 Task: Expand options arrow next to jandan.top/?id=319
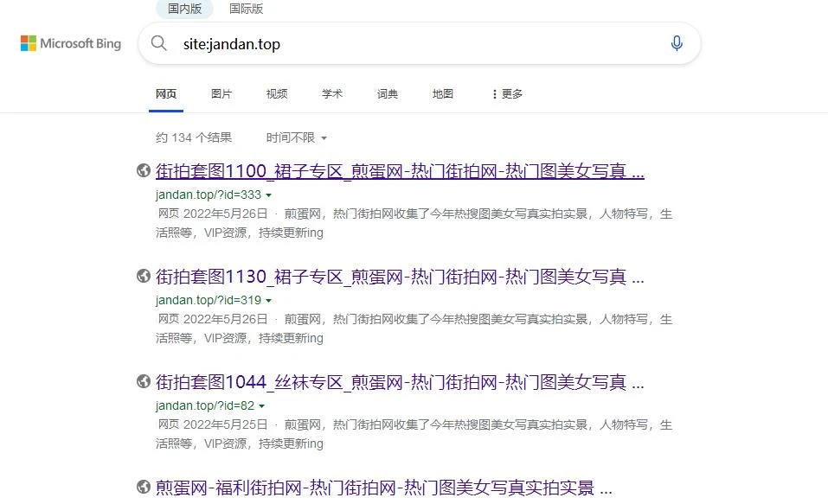269,301
